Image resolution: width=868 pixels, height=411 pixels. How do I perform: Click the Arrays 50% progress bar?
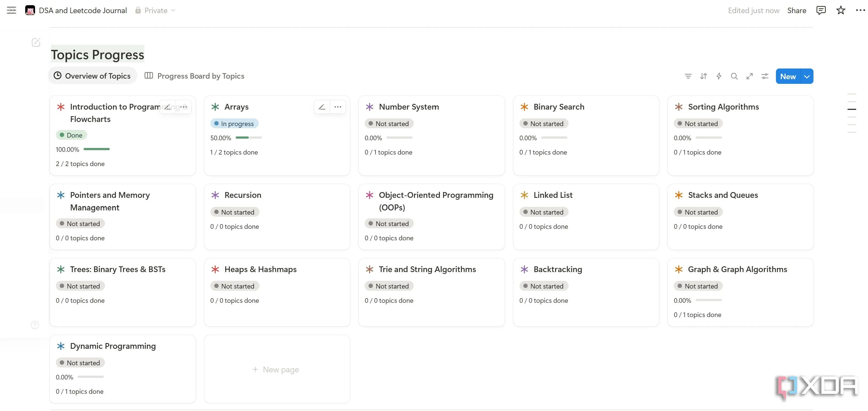click(x=248, y=138)
